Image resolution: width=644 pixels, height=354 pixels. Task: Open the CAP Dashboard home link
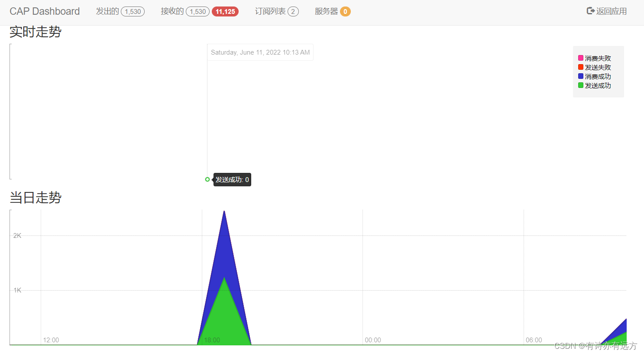45,11
